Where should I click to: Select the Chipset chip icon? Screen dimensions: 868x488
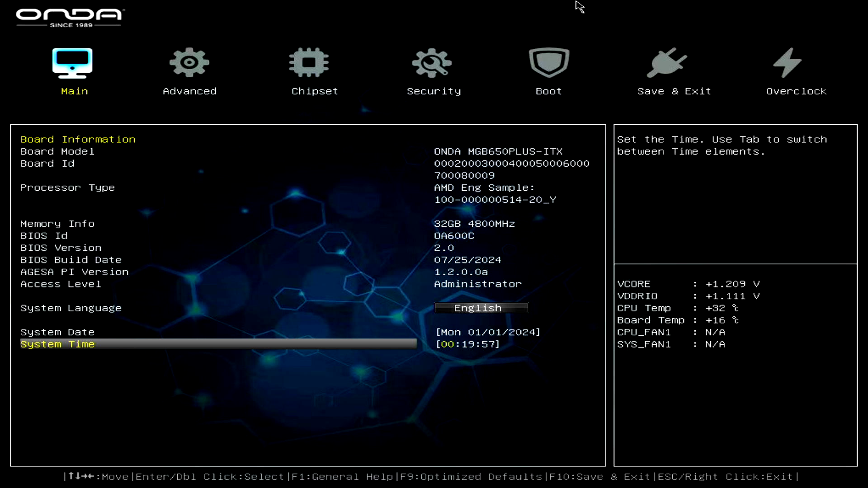309,62
